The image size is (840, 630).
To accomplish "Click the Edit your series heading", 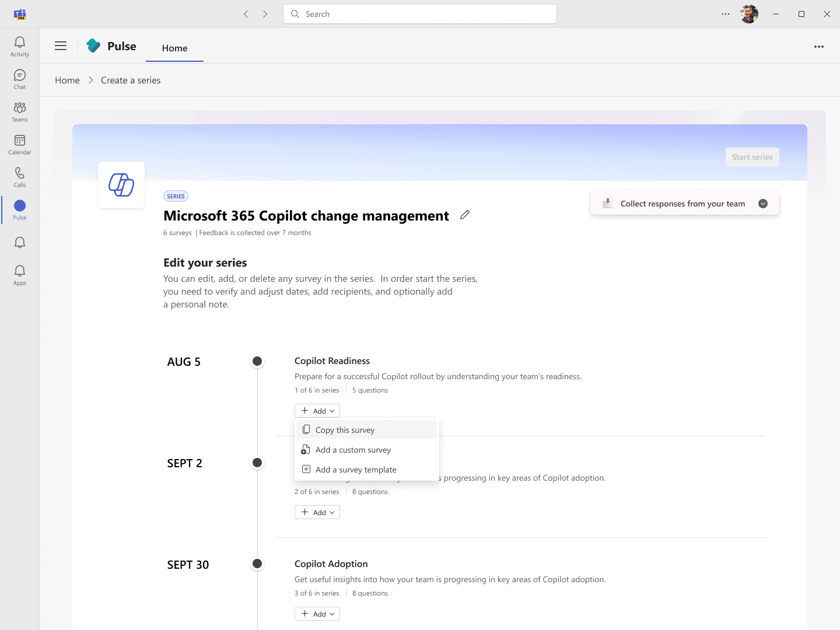I will pyautogui.click(x=205, y=262).
